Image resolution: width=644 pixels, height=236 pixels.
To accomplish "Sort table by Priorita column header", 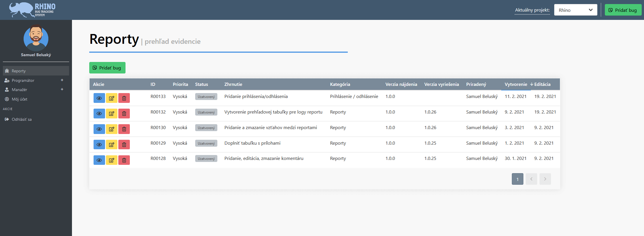I will click(180, 84).
